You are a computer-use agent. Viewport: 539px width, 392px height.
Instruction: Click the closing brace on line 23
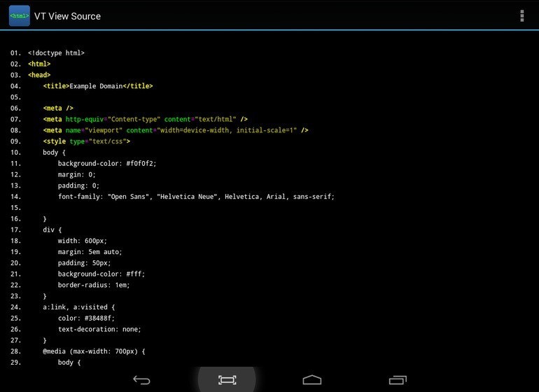pos(45,296)
